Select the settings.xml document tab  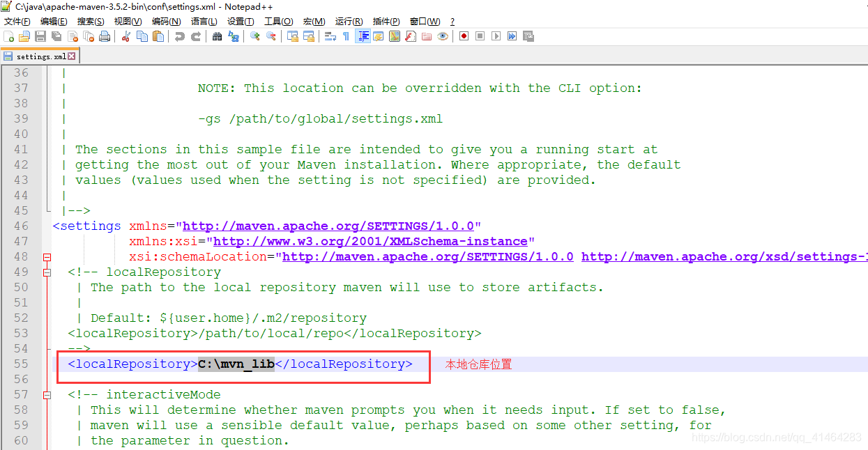(x=40, y=56)
